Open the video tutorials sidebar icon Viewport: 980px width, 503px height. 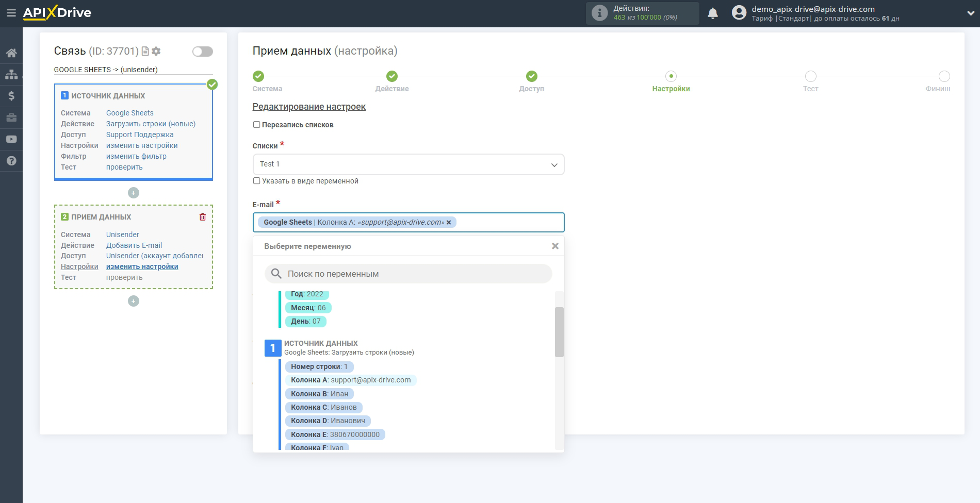pyautogui.click(x=11, y=139)
